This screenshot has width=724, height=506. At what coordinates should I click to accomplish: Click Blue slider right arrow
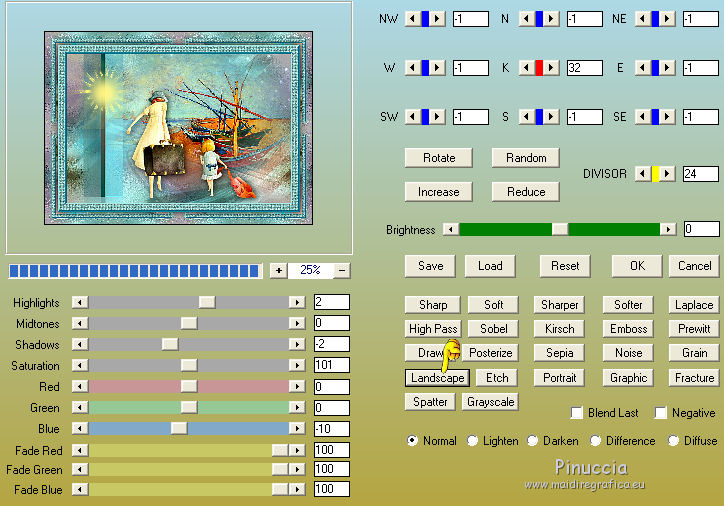click(297, 428)
